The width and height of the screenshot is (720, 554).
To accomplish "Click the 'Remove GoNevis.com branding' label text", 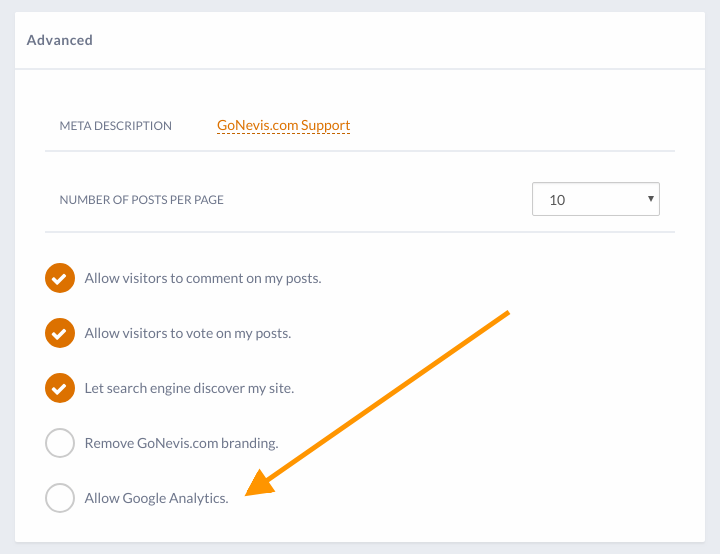I will coord(181,443).
